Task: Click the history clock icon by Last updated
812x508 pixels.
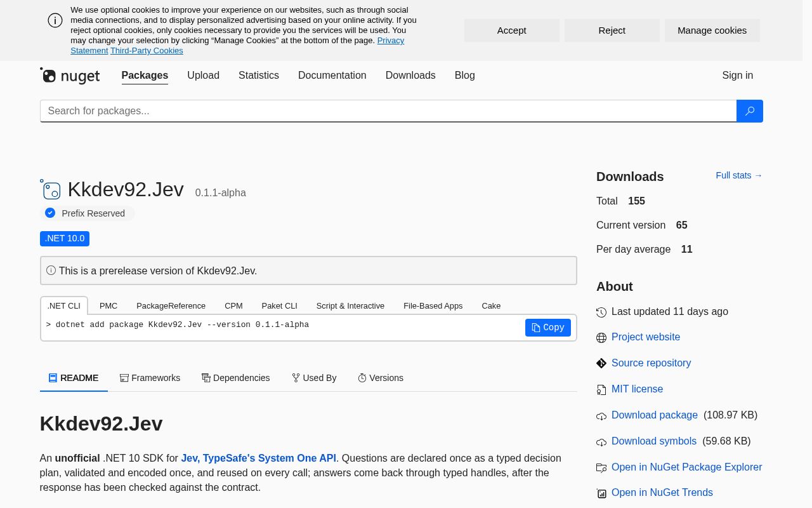Action: point(601,312)
